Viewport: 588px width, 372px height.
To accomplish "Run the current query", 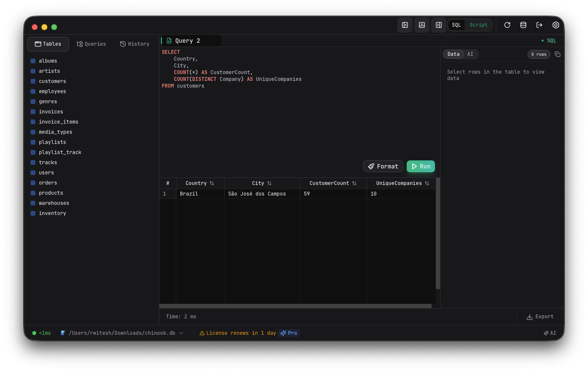I will click(x=421, y=166).
